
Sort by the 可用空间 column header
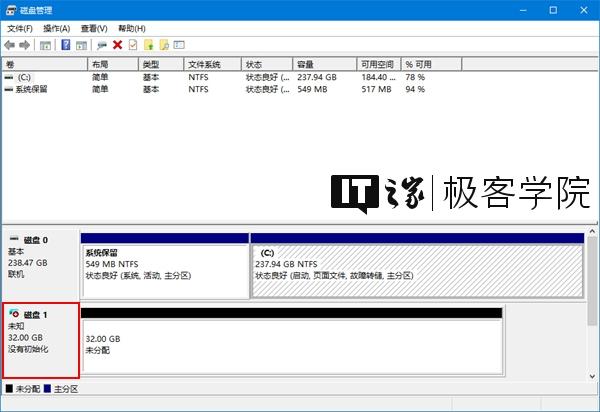379,64
